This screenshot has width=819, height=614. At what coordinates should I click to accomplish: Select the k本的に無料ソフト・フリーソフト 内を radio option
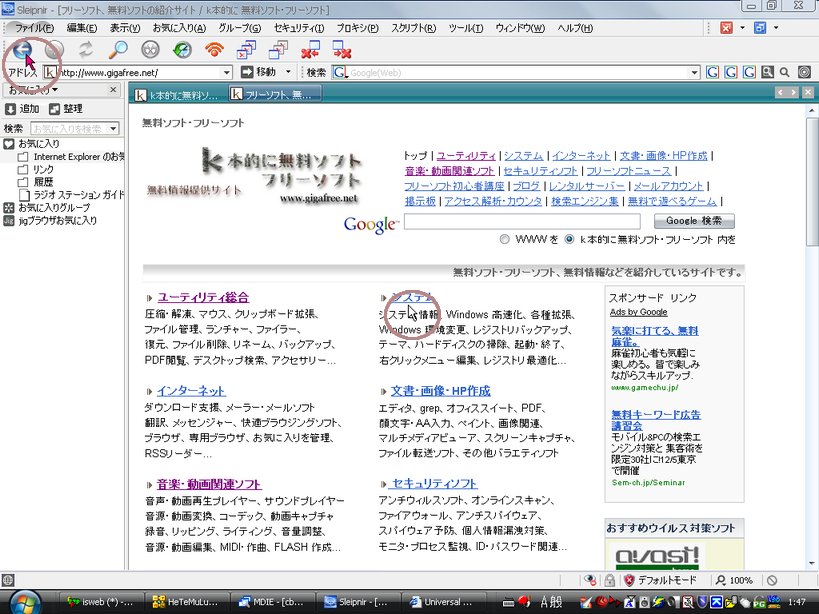569,240
